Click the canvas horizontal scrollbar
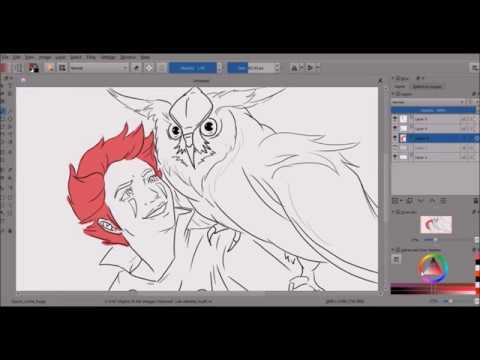 click(x=198, y=293)
